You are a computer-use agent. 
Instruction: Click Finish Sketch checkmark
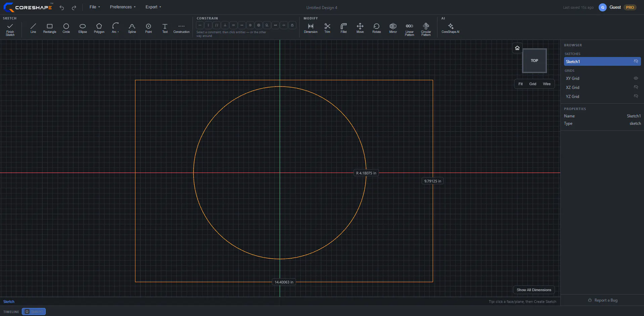pos(10,29)
